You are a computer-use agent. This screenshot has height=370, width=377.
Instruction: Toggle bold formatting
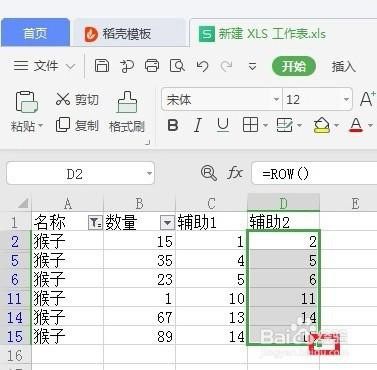pos(173,125)
